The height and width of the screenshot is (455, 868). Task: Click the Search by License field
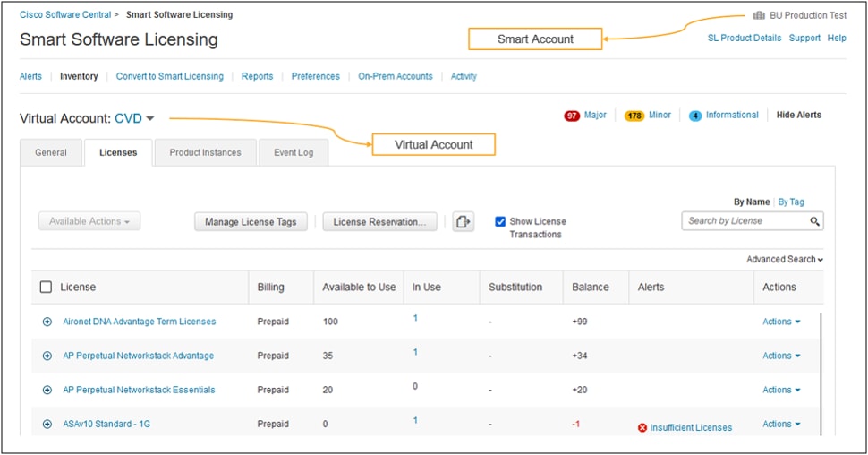(x=745, y=220)
